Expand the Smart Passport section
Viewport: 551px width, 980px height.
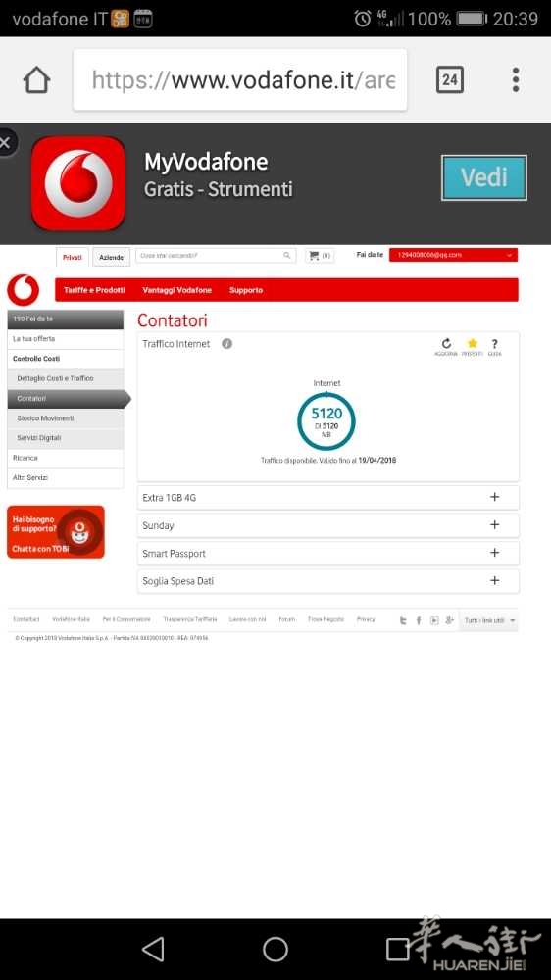pos(327,553)
